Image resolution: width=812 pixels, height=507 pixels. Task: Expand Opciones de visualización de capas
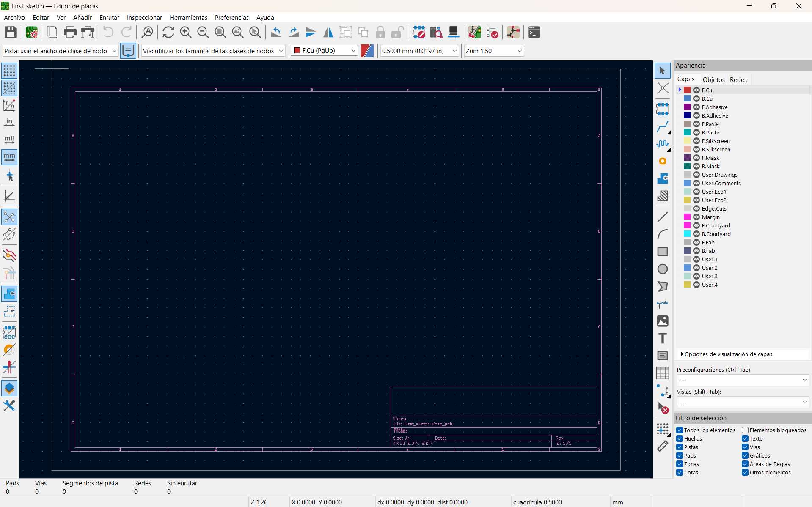(683, 354)
